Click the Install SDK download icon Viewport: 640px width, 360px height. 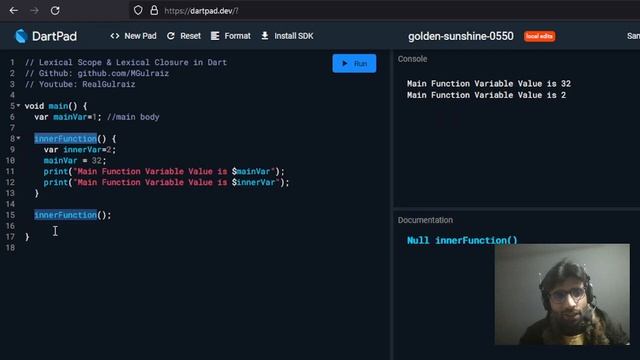pyautogui.click(x=265, y=36)
